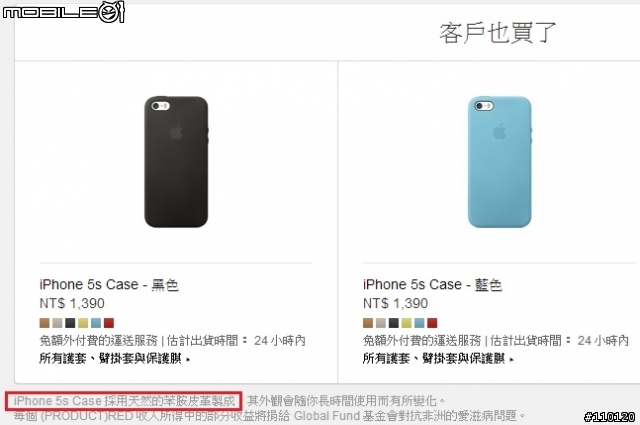Click the 'iPhone 5s Case - 黑色' title
This screenshot has height=425, width=640.
point(109,285)
